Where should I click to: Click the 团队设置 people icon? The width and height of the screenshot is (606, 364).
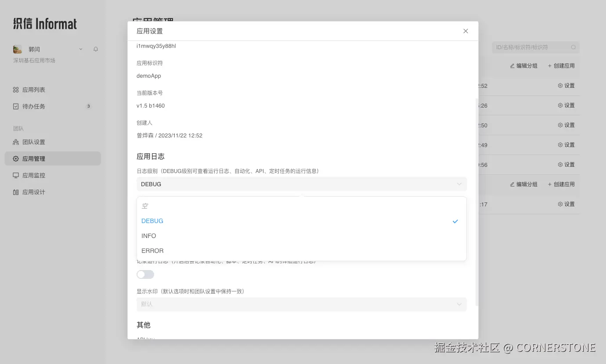tap(16, 142)
